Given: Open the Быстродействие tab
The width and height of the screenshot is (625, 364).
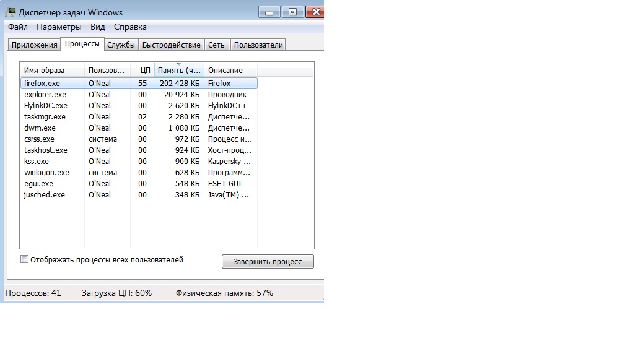Looking at the screenshot, I should coord(172,45).
